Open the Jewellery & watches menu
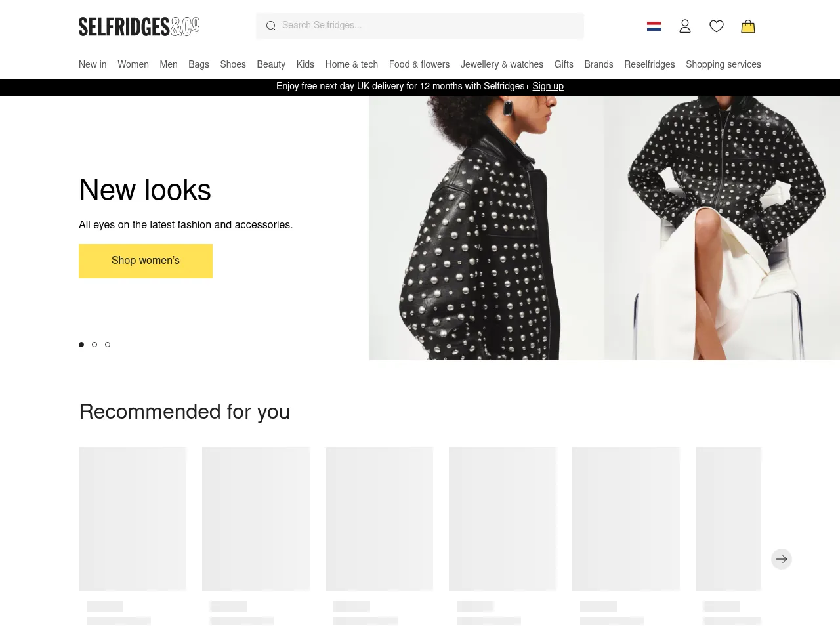The height and width of the screenshot is (630, 840). click(502, 64)
